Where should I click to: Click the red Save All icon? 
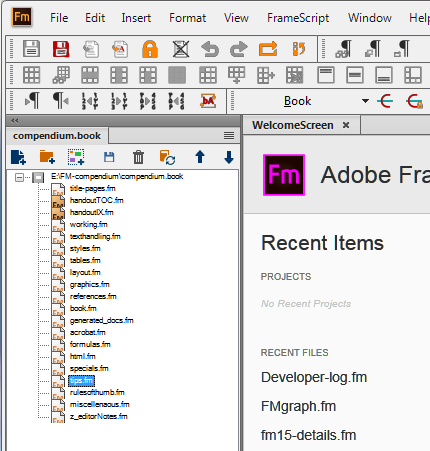click(61, 49)
